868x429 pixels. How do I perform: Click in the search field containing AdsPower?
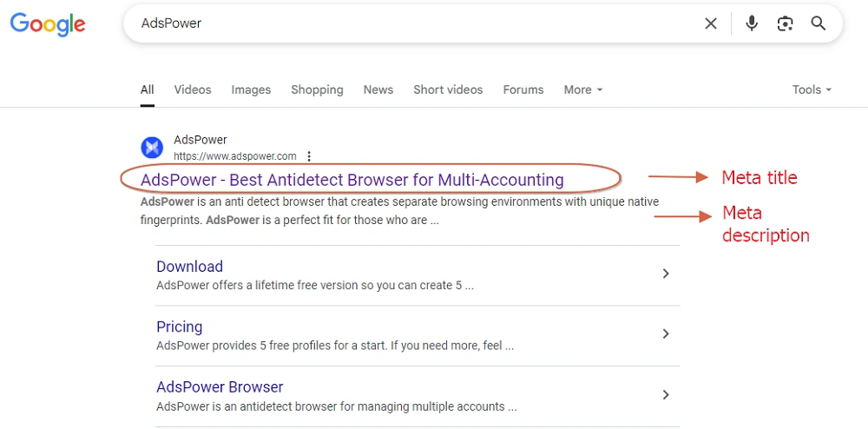click(x=410, y=23)
